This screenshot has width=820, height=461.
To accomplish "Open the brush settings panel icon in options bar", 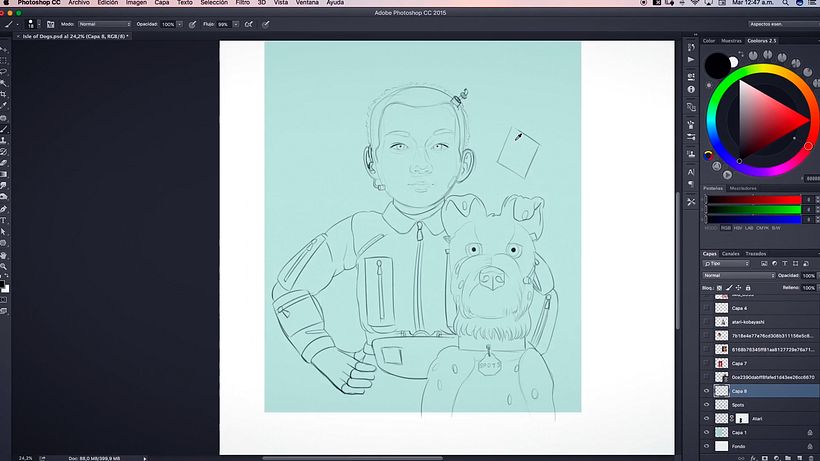I will pyautogui.click(x=50, y=24).
